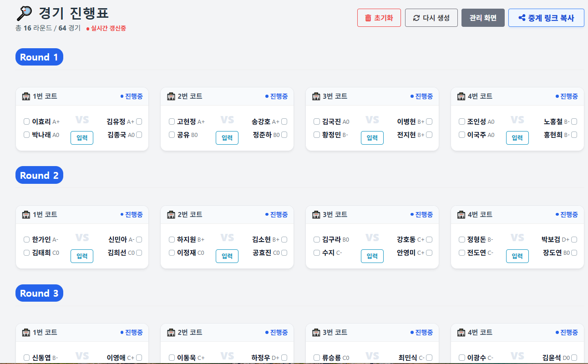Click the court icon on Round 1's 4번 코트 card
The height and width of the screenshot is (364, 588).
tap(461, 96)
